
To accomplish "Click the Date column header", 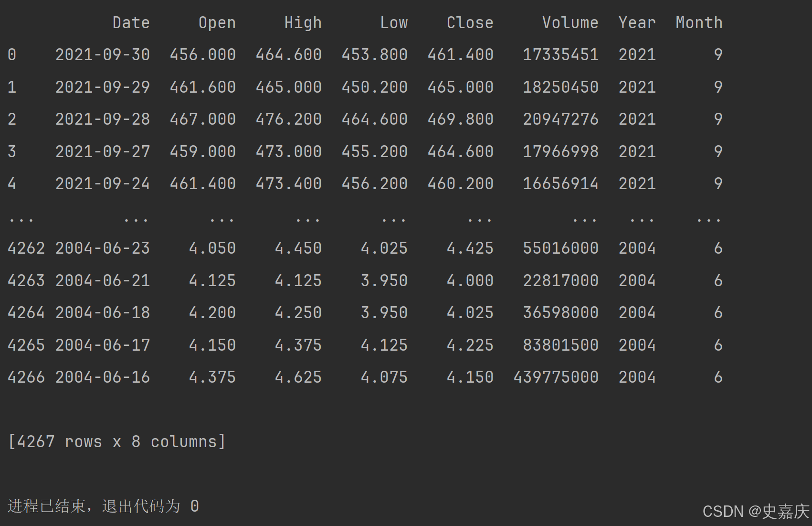I will point(131,22).
